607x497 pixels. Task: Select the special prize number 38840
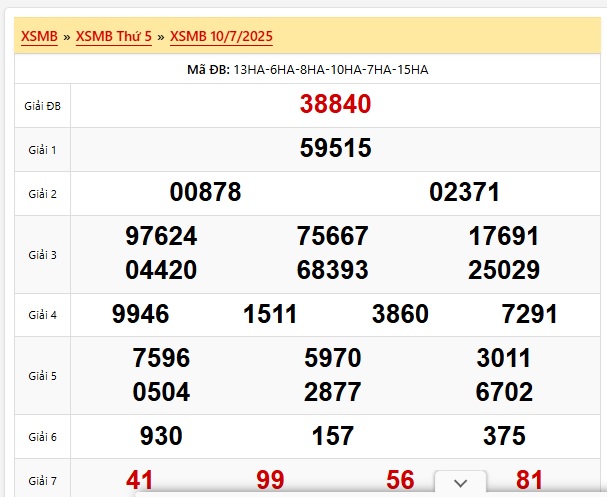click(335, 104)
